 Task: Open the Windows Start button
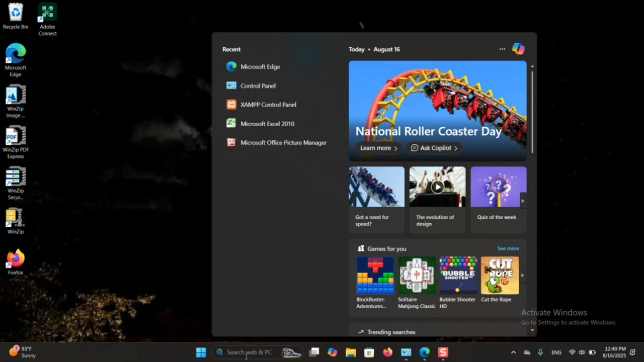pos(201,352)
